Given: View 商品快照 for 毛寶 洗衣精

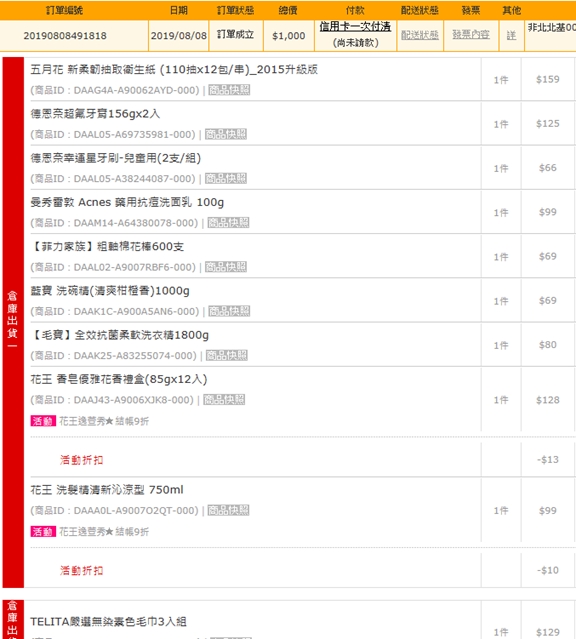Looking at the screenshot, I should (227, 355).
